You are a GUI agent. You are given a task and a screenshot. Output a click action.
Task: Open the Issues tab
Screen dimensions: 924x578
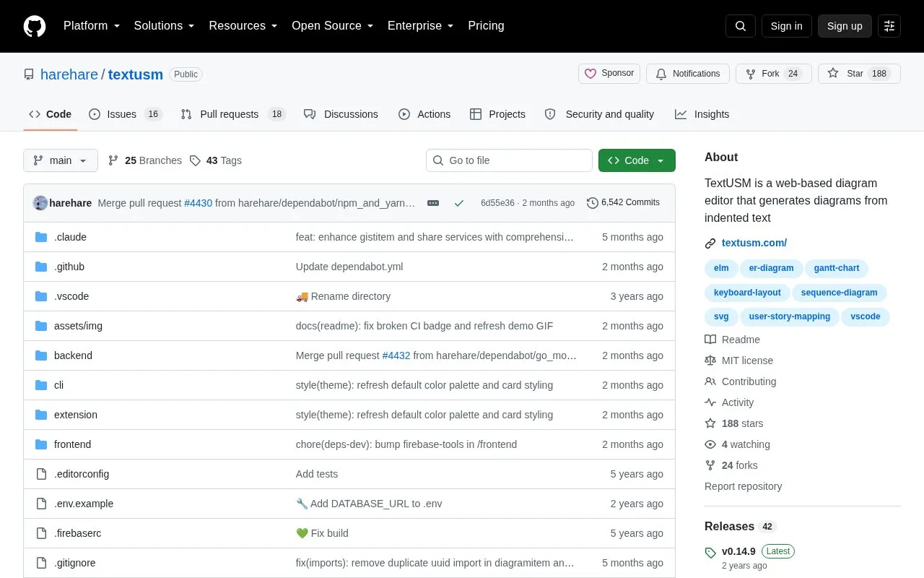click(126, 114)
